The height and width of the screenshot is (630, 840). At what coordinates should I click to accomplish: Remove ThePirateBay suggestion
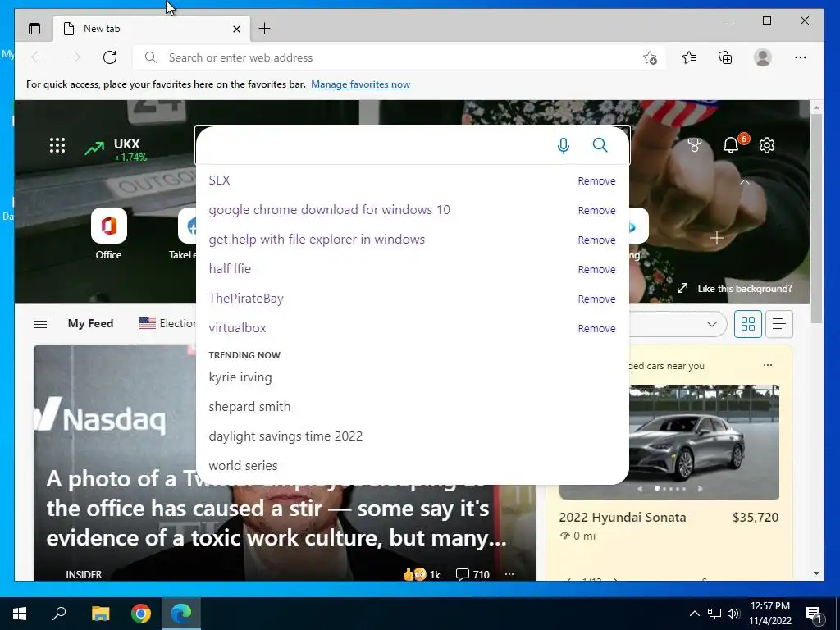click(x=596, y=299)
